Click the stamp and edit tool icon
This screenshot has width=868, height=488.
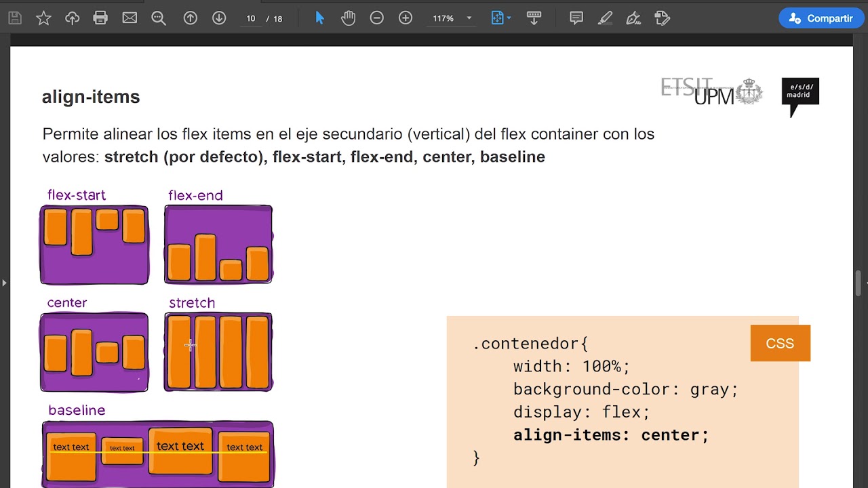pos(663,18)
